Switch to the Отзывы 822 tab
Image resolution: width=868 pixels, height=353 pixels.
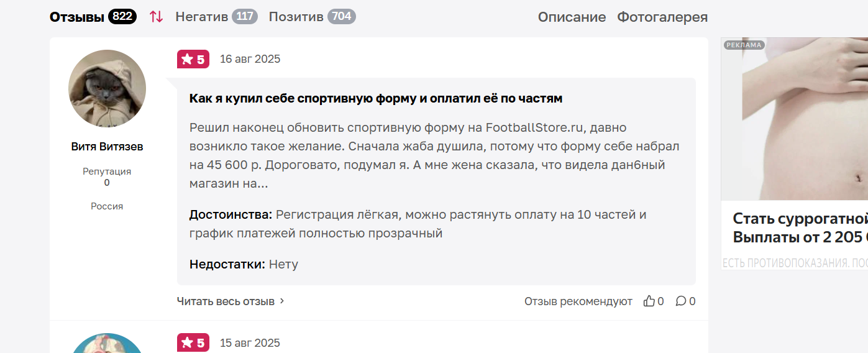[93, 17]
